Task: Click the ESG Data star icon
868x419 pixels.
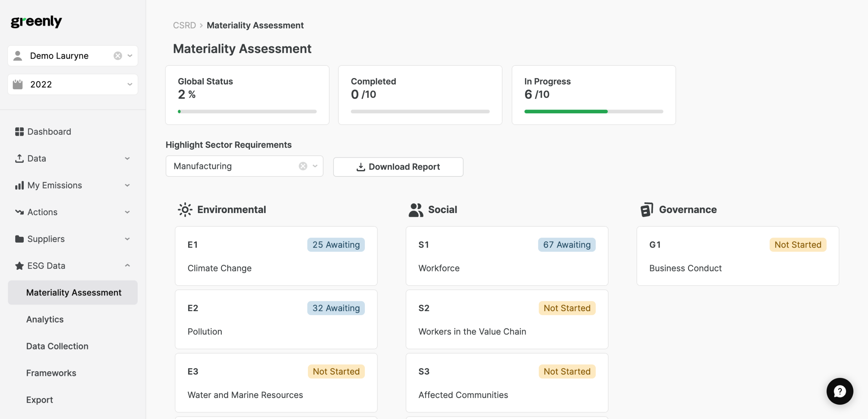Action: [19, 266]
